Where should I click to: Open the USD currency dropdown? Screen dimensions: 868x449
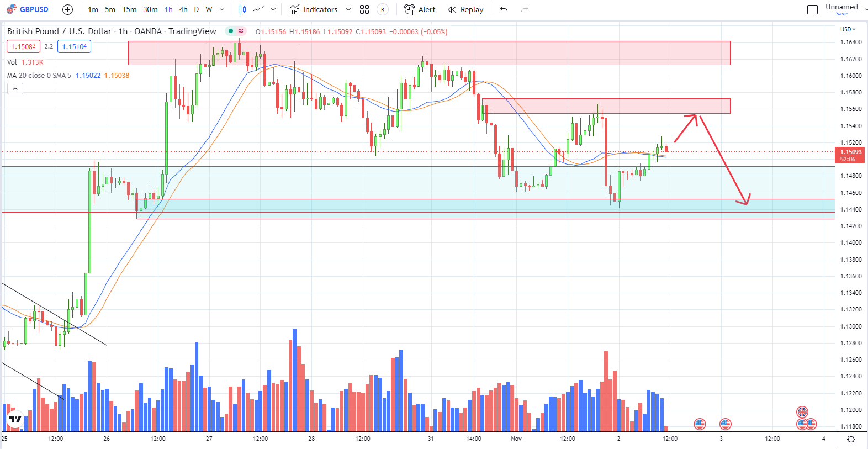click(848, 29)
